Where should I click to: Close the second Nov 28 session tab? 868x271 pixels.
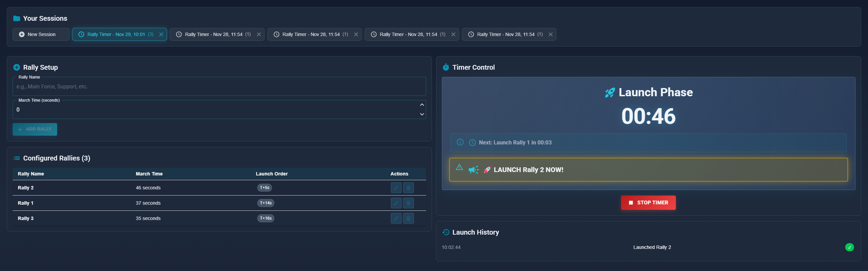pyautogui.click(x=356, y=34)
